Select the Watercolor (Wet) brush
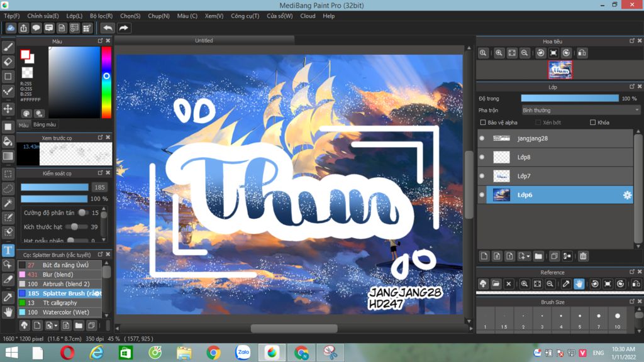644x362 pixels. (x=60, y=312)
